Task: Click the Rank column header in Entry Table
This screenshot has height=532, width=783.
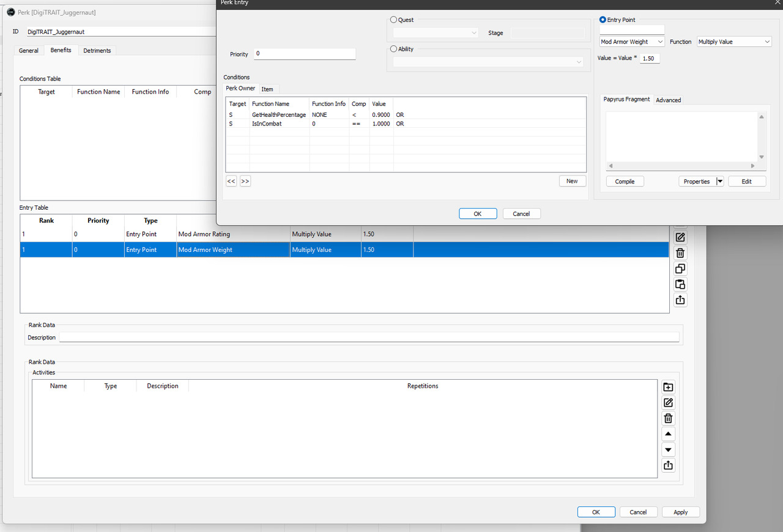Action: 46,221
